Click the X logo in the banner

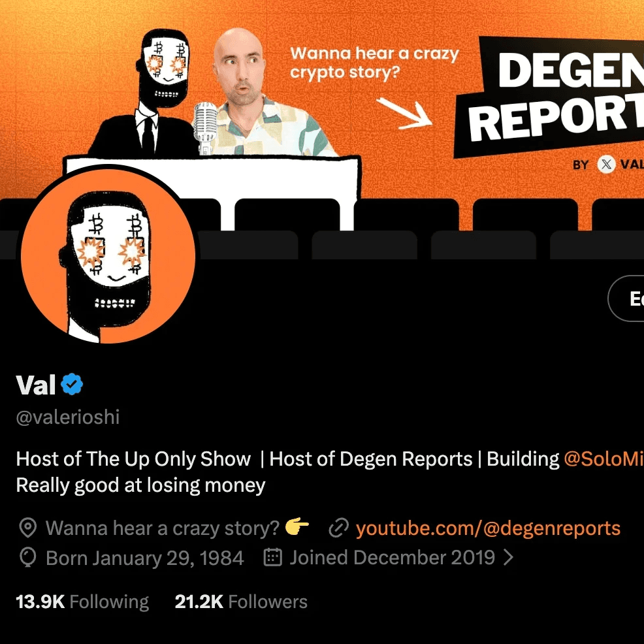(606, 165)
